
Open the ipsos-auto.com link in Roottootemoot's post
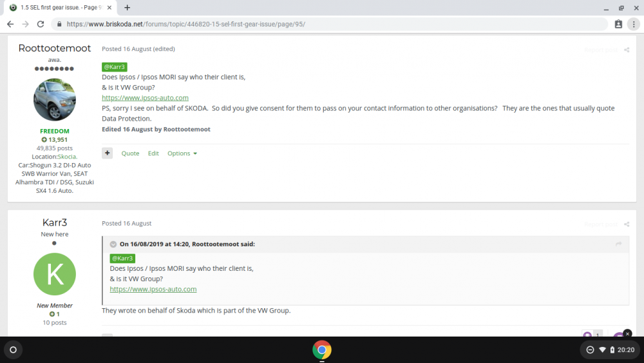click(145, 98)
